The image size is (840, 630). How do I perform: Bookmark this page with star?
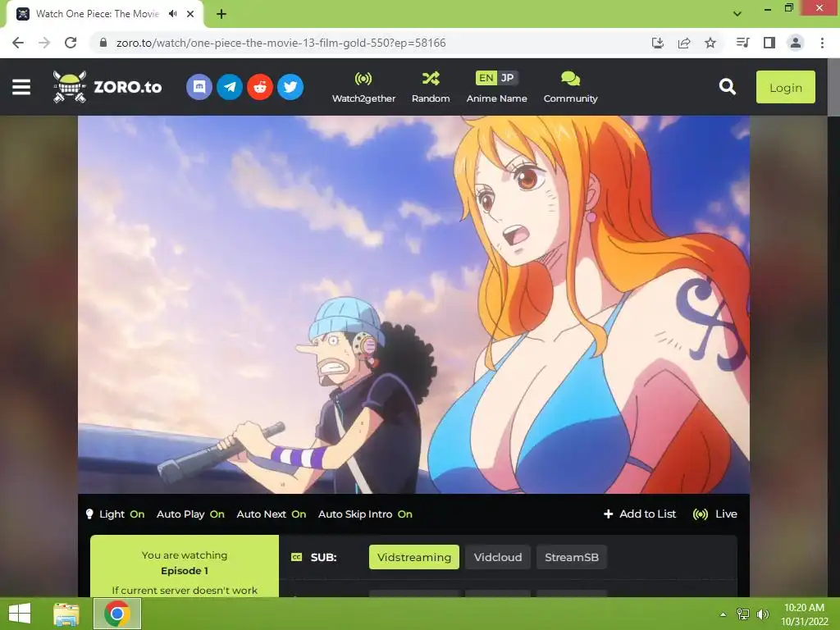click(710, 43)
